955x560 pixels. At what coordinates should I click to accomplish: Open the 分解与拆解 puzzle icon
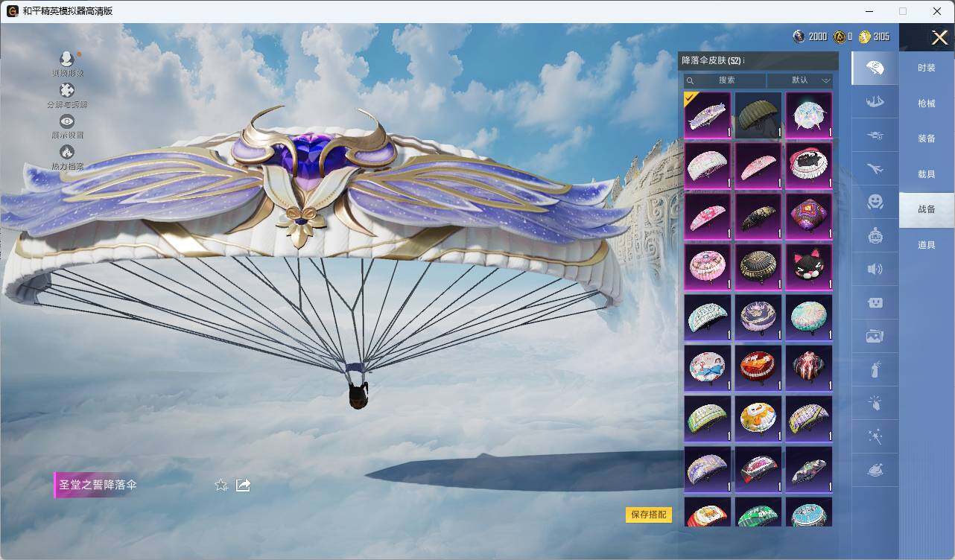tap(67, 90)
